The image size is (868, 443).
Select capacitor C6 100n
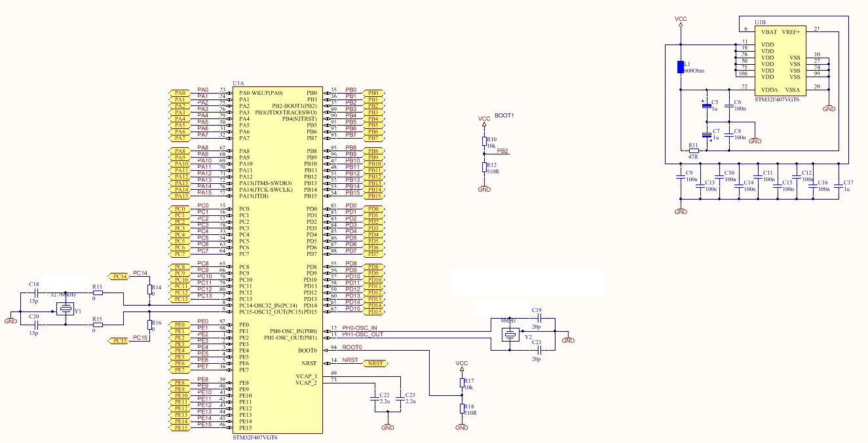[728, 105]
